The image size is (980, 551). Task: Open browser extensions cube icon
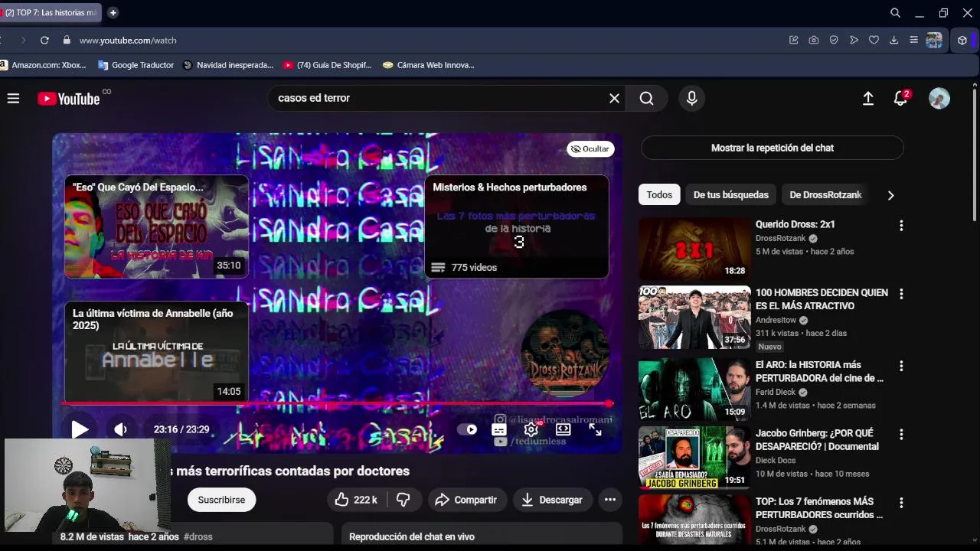coord(962,41)
